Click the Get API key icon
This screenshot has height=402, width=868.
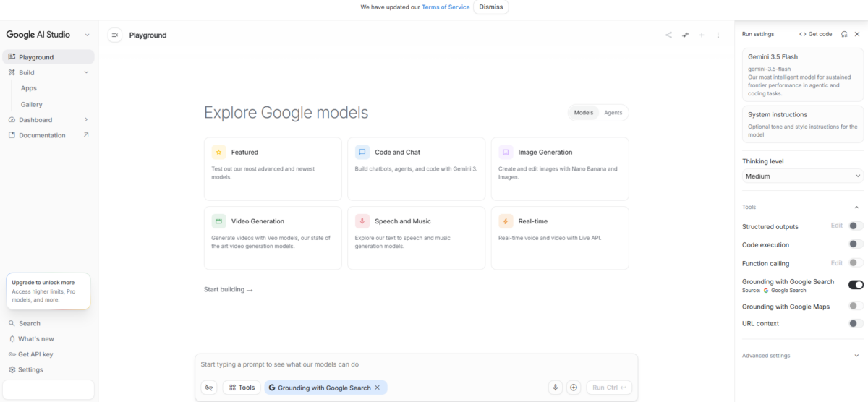tap(12, 354)
